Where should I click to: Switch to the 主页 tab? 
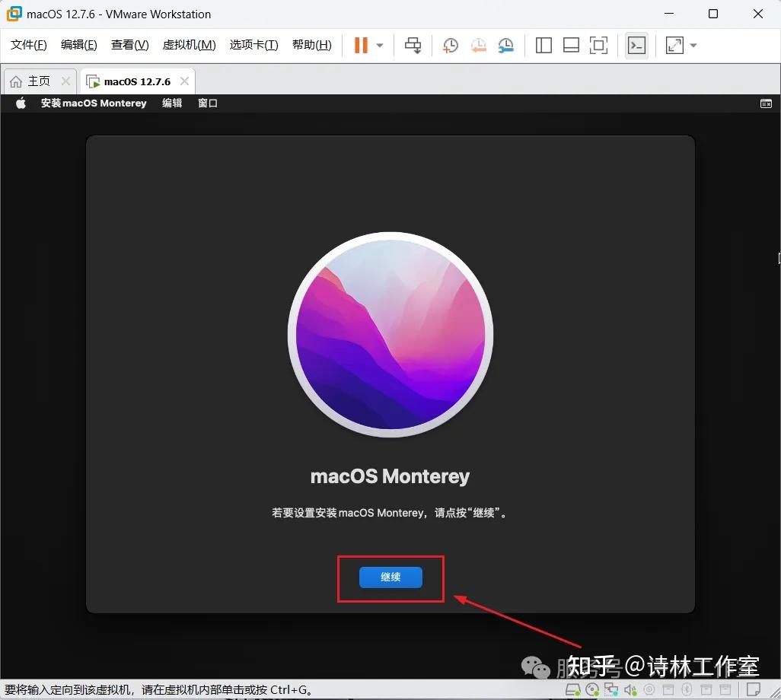pos(39,81)
